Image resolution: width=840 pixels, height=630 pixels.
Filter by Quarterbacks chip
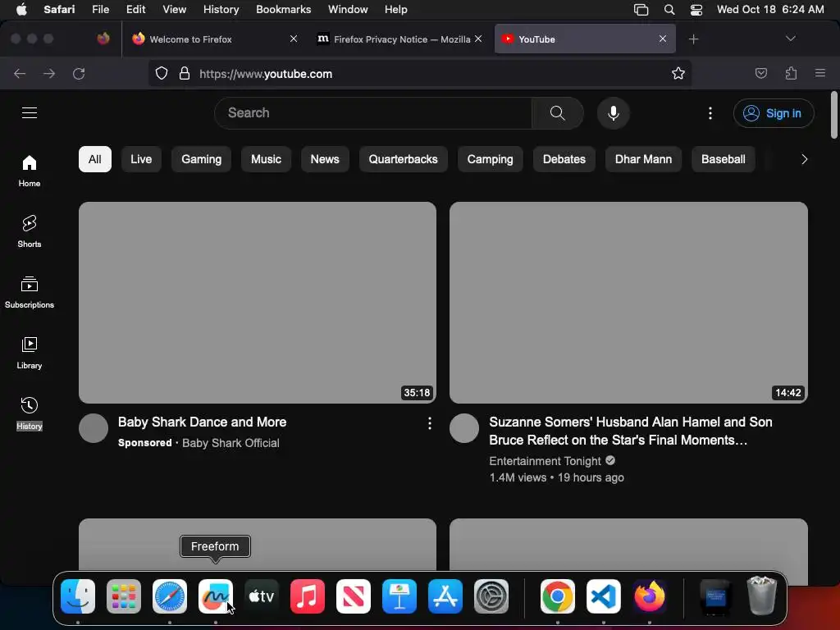click(403, 159)
